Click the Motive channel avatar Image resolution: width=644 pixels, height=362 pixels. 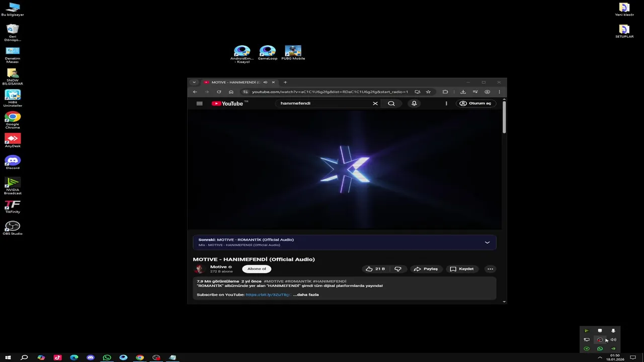pos(199,269)
